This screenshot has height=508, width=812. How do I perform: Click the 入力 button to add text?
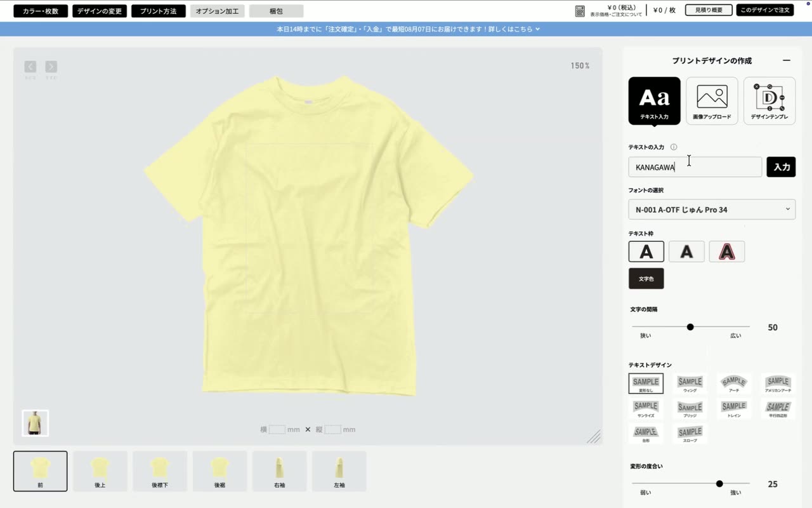[781, 167]
